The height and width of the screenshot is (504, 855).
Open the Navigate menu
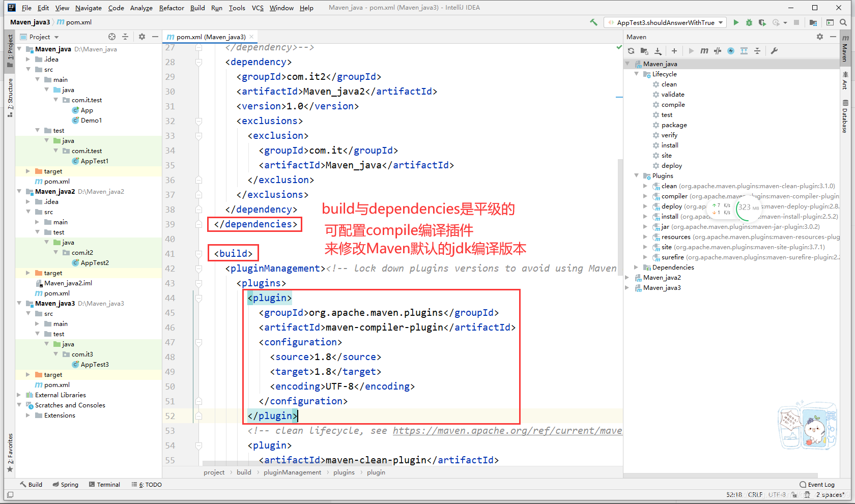click(89, 8)
